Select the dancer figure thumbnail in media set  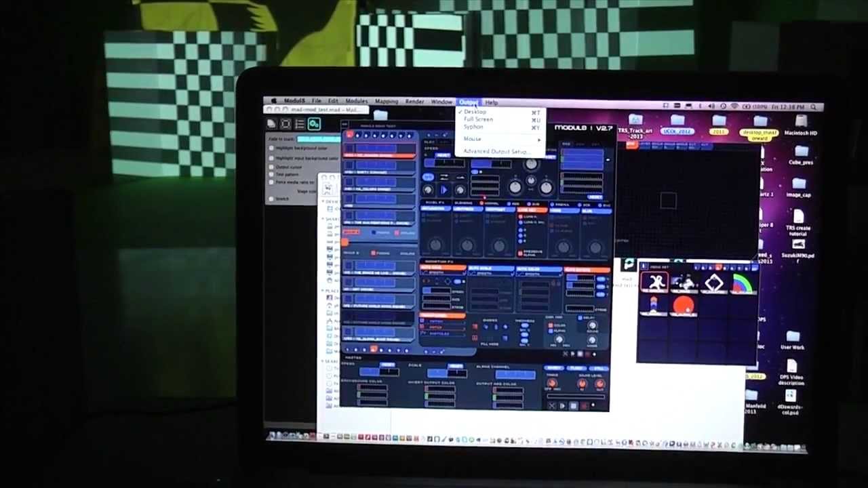pos(655,283)
